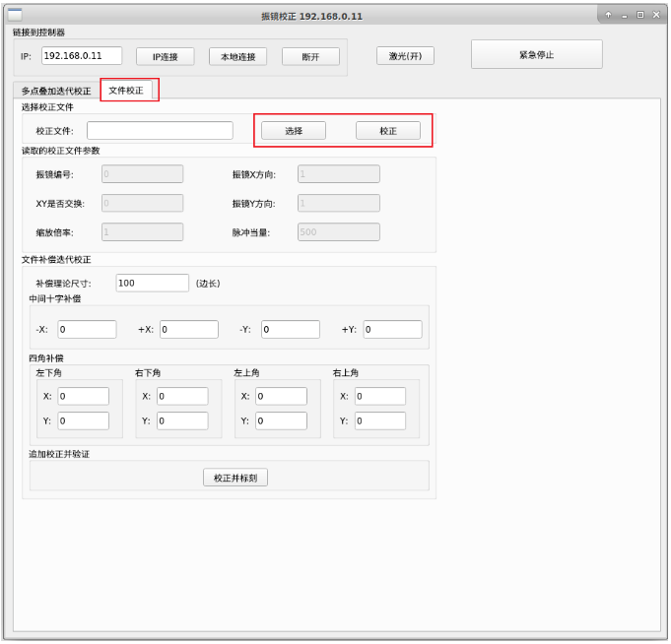Image resolution: width=671 pixels, height=644 pixels.
Task: Click the (边长) unit label
Action: [x=208, y=284]
